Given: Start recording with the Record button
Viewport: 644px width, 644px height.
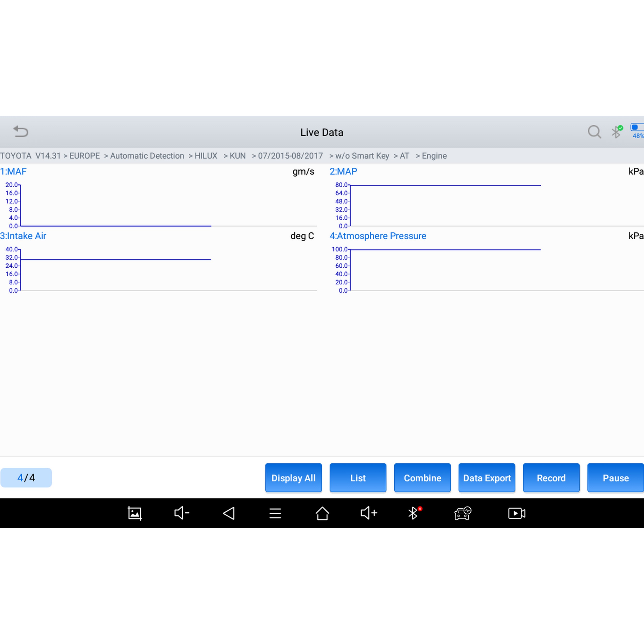Looking at the screenshot, I should 551,478.
